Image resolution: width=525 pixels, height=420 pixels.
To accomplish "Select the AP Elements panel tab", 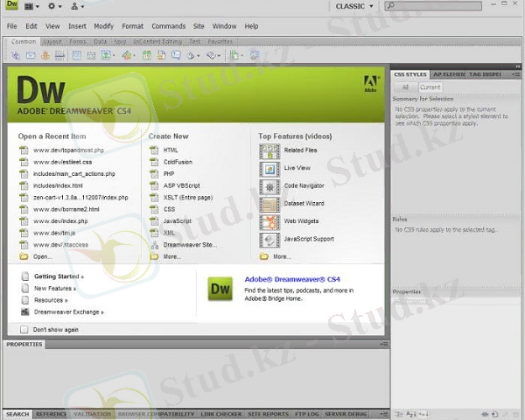I will coord(448,74).
